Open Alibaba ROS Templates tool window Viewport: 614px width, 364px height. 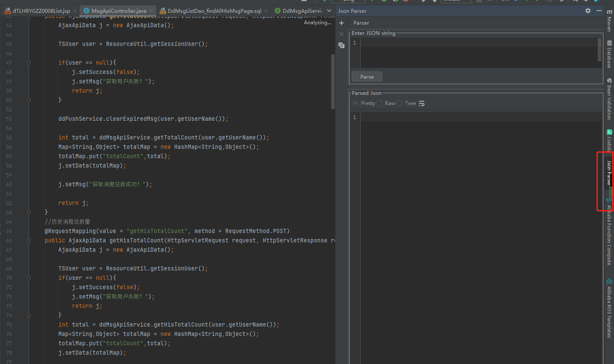pos(609,308)
